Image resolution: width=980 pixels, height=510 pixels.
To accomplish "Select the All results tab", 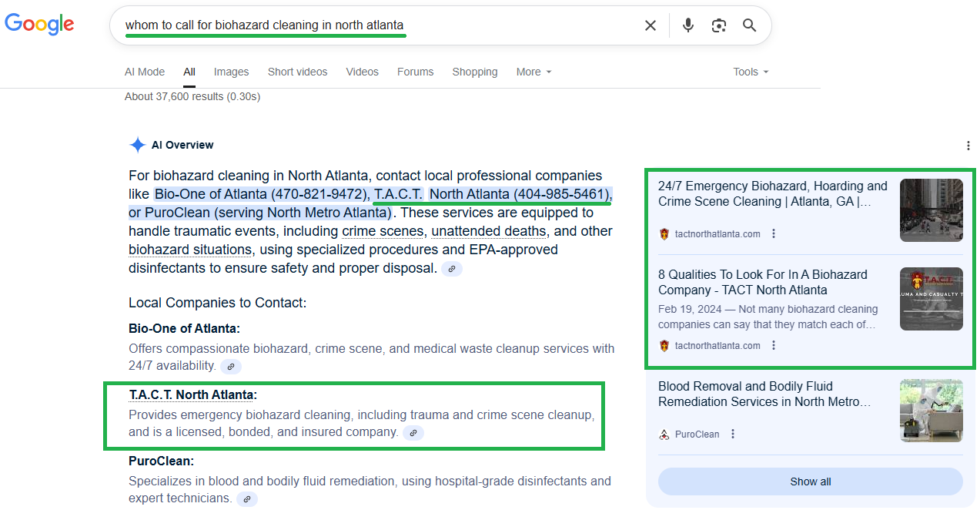I will tap(189, 72).
